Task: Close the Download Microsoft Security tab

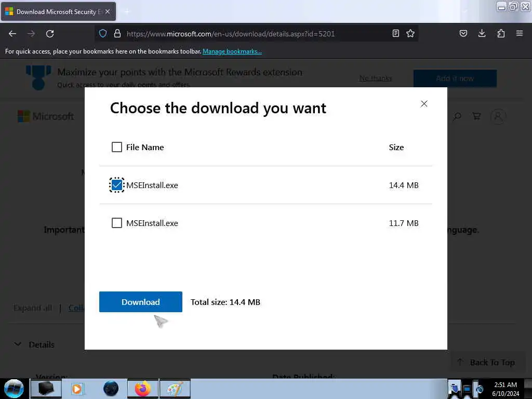Action: 108,11
